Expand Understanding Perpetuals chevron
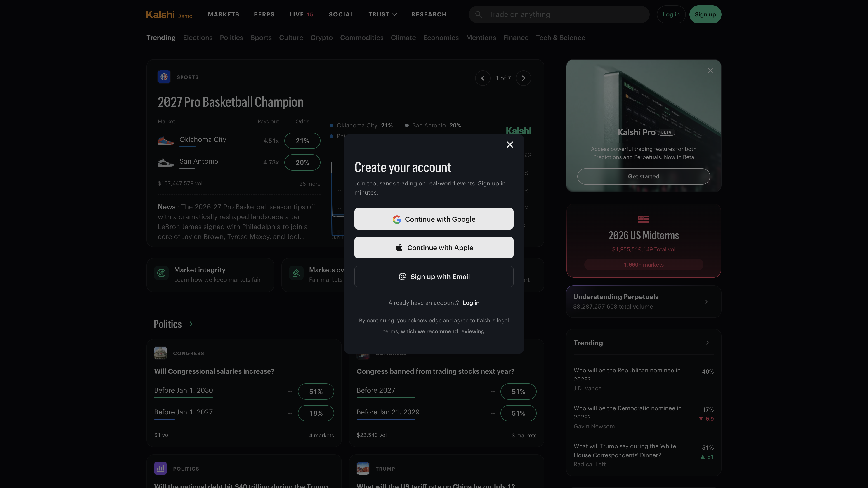The height and width of the screenshot is (488, 868). [706, 302]
